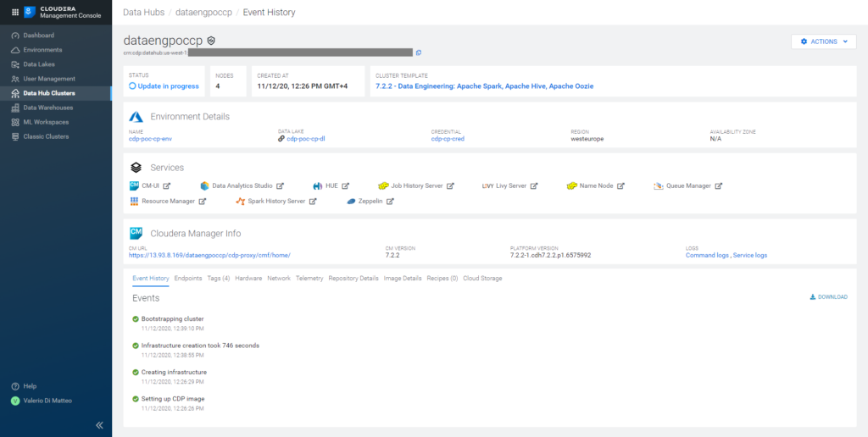This screenshot has width=868, height=437.
Task: Click the Name Node elephant icon
Action: pyautogui.click(x=572, y=185)
